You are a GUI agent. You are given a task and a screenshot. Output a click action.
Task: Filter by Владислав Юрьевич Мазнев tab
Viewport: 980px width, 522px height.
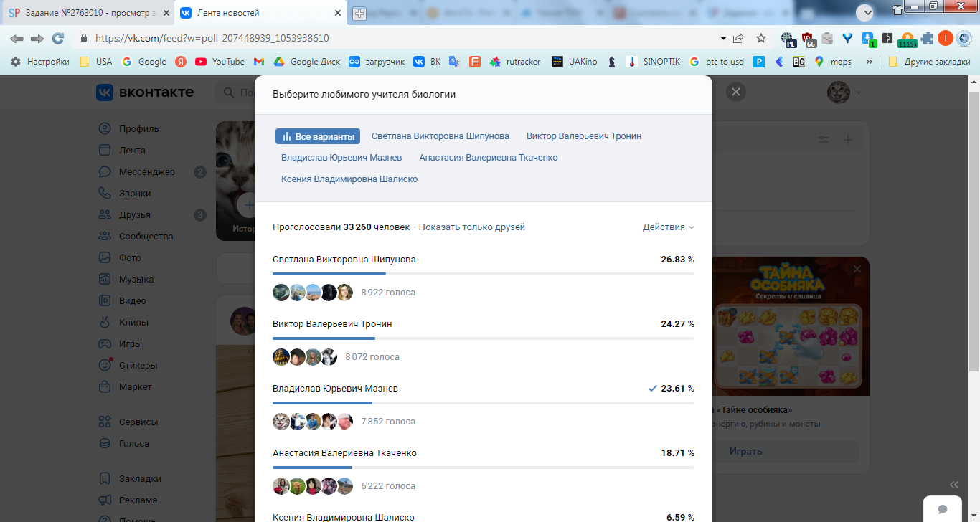(x=341, y=158)
